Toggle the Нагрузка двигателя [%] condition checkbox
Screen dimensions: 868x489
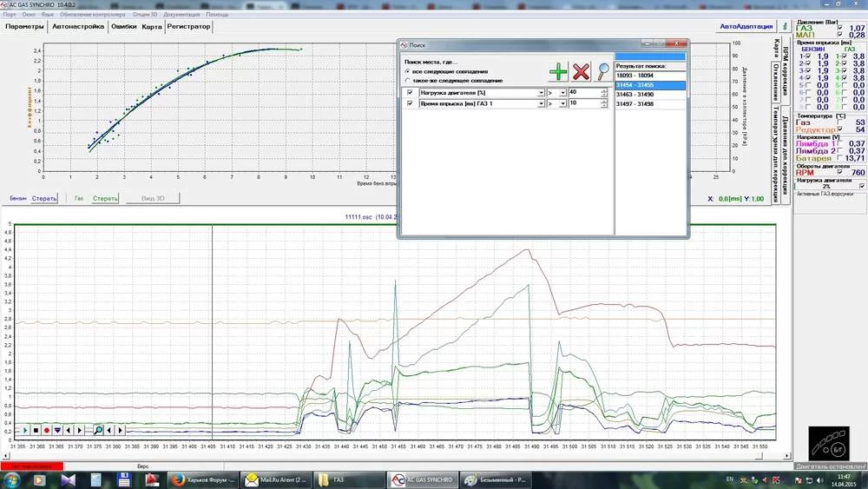pos(410,92)
